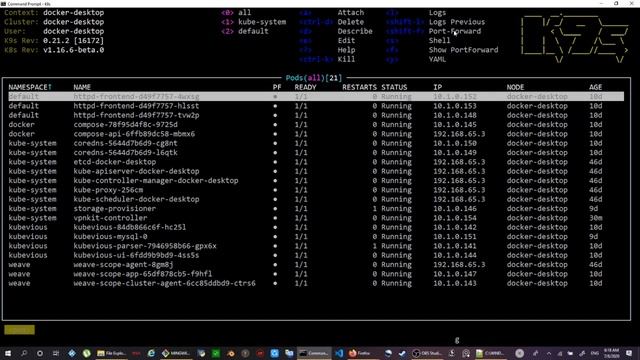The width and height of the screenshot is (640, 360).
Task: Click the Delete command hint
Action: pos(351,22)
